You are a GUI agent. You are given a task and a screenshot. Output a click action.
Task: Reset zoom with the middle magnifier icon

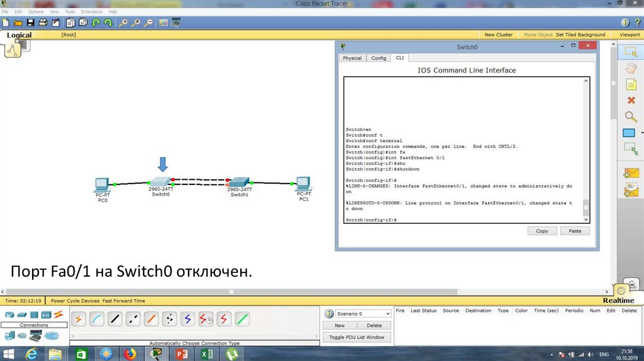click(x=136, y=23)
